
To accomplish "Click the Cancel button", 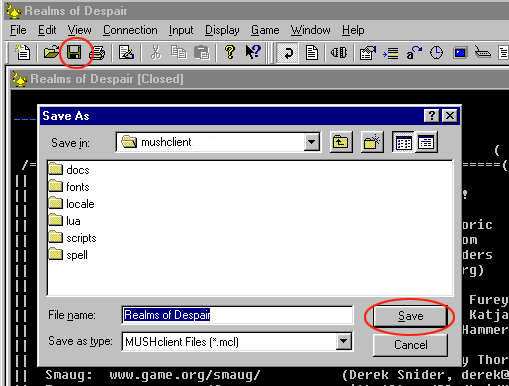I will [410, 345].
